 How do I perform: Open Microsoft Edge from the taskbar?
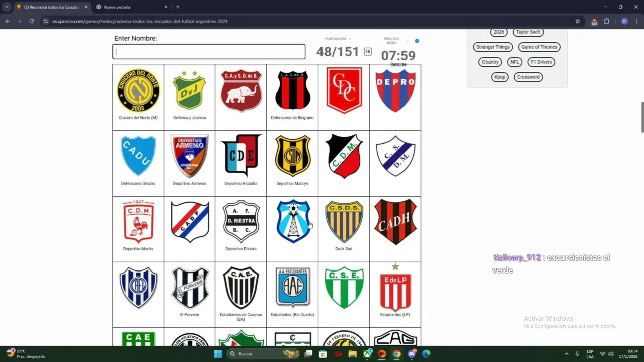pos(426,354)
